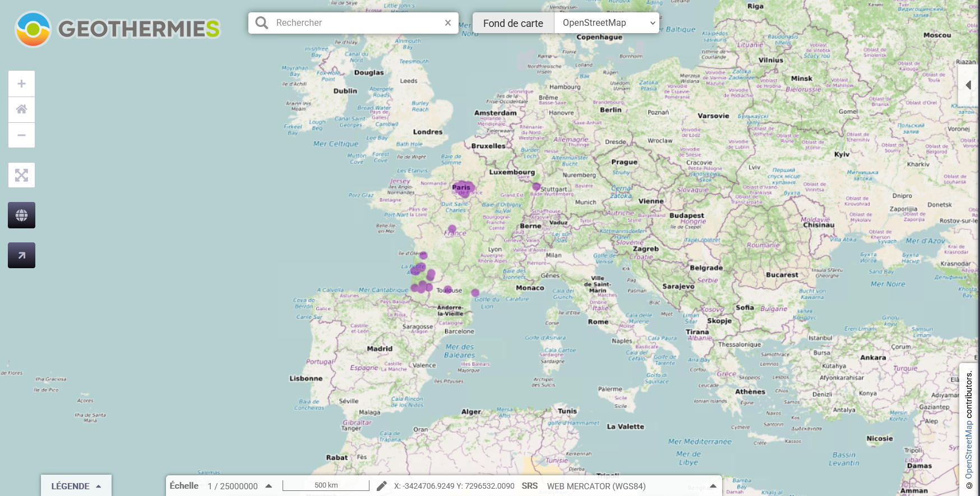The height and width of the screenshot is (496, 980).
Task: Click the Geothermies logo
Action: point(118,29)
